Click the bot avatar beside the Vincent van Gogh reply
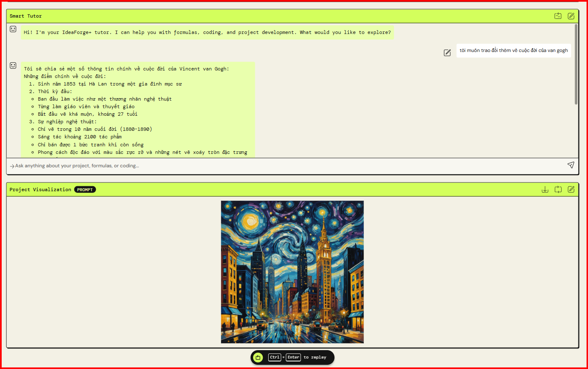This screenshot has height=369, width=588. click(x=13, y=65)
